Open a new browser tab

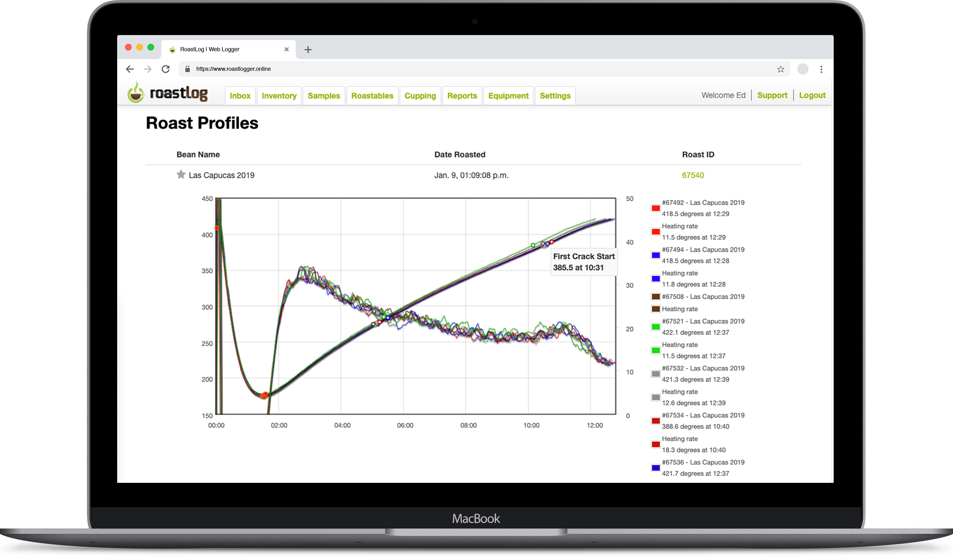308,50
